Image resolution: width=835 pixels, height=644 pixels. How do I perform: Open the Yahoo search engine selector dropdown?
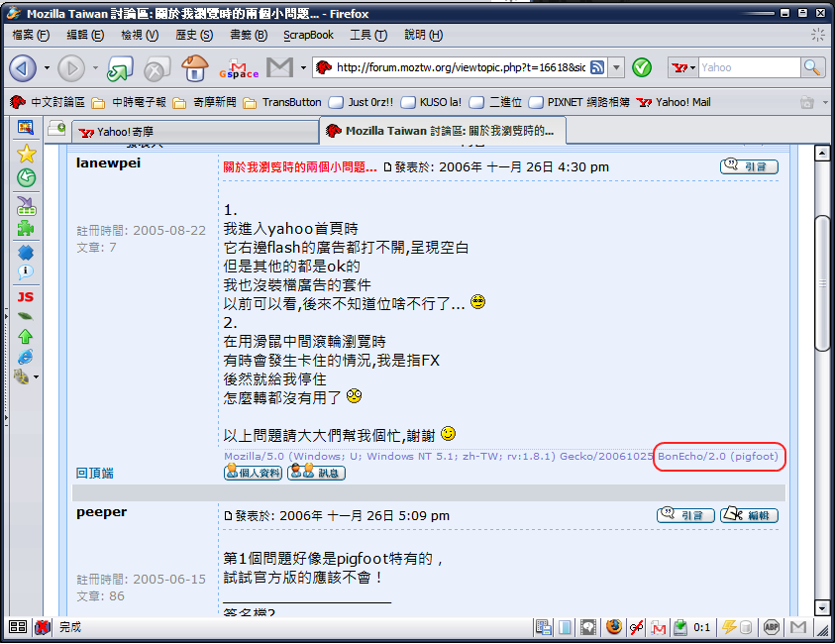click(683, 67)
